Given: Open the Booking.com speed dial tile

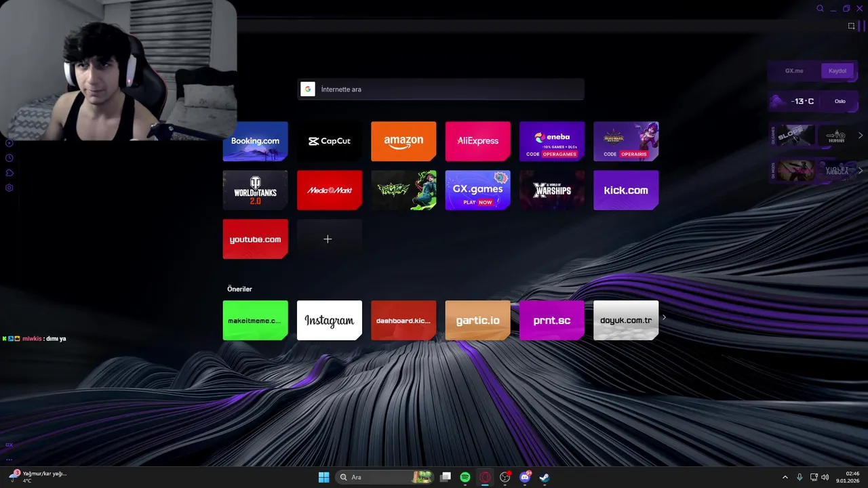Looking at the screenshot, I should 255,141.
